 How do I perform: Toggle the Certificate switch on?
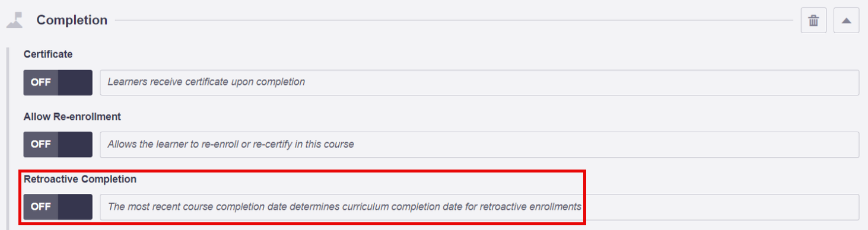point(58,82)
